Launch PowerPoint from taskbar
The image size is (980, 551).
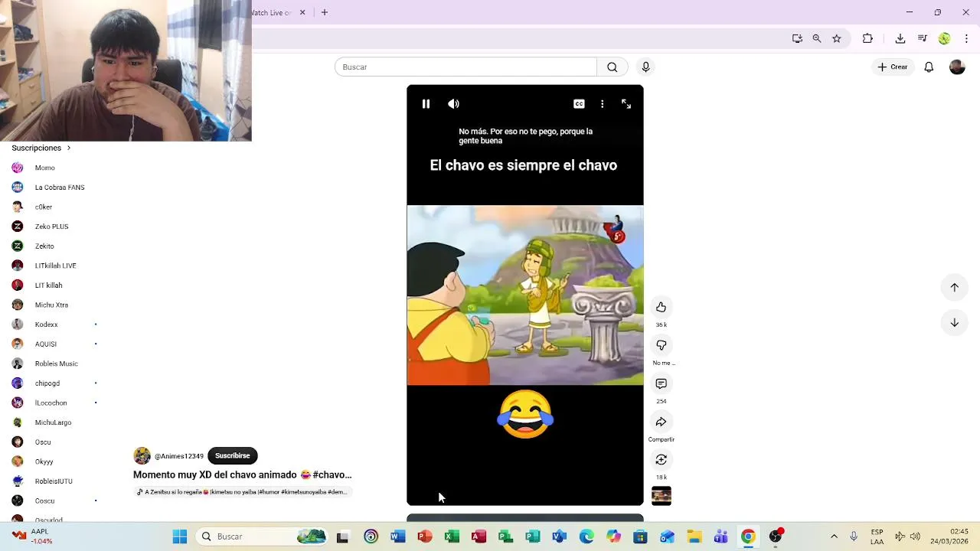[425, 536]
